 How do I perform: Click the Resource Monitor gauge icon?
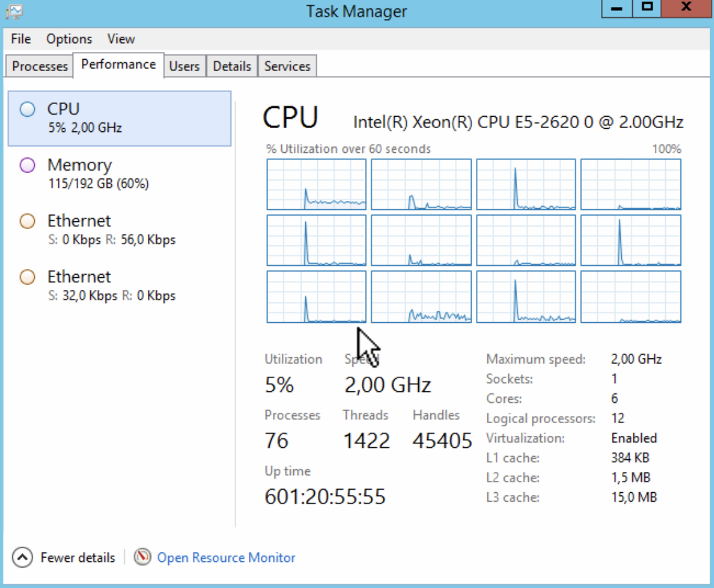[x=143, y=558]
